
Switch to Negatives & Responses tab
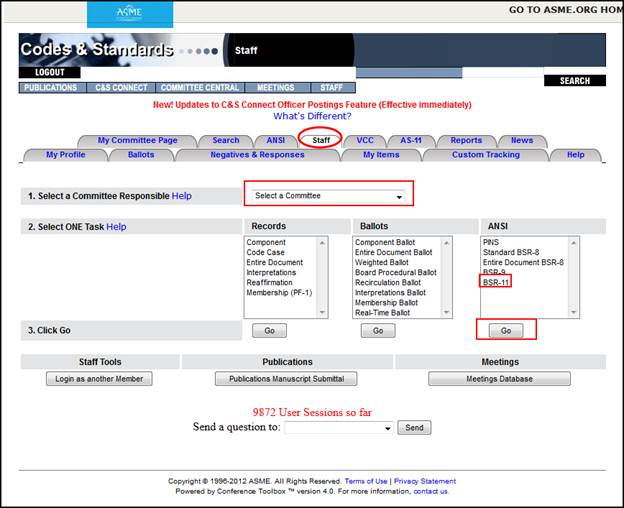257,155
